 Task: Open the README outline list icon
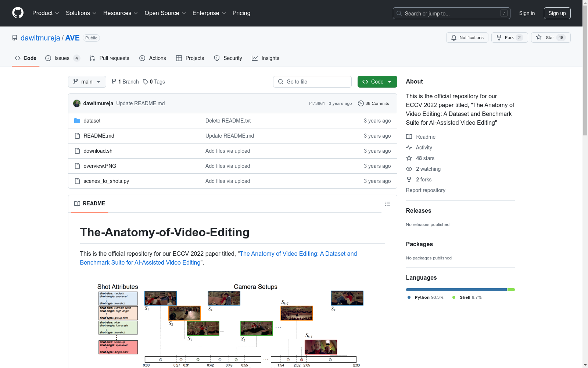pyautogui.click(x=388, y=204)
